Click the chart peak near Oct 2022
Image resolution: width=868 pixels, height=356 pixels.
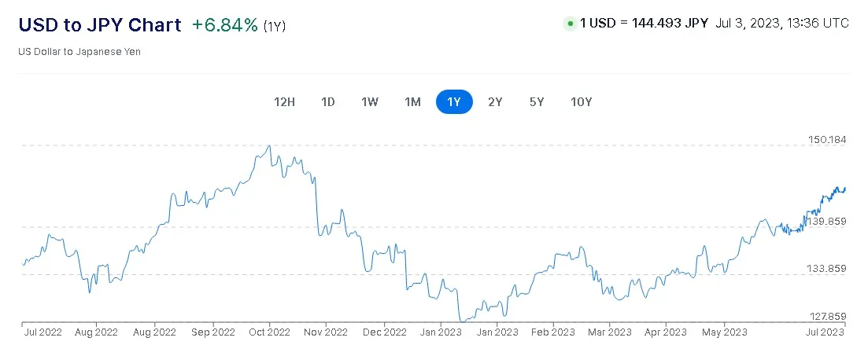point(270,145)
